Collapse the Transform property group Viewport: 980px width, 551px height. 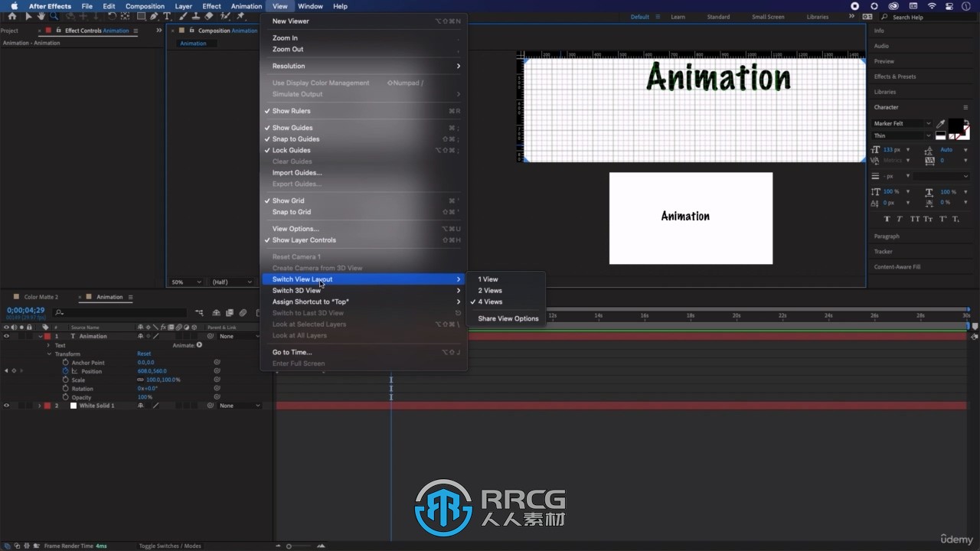pos(48,354)
